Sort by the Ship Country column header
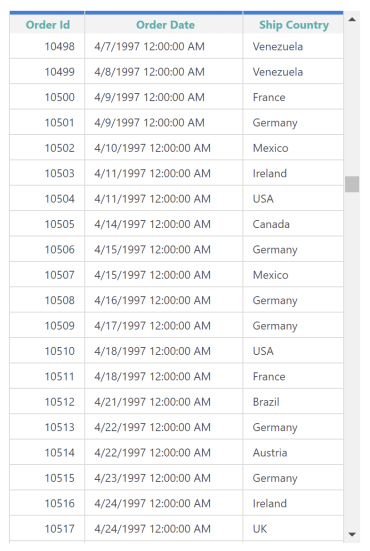This screenshot has height=551, width=370. pos(293,24)
